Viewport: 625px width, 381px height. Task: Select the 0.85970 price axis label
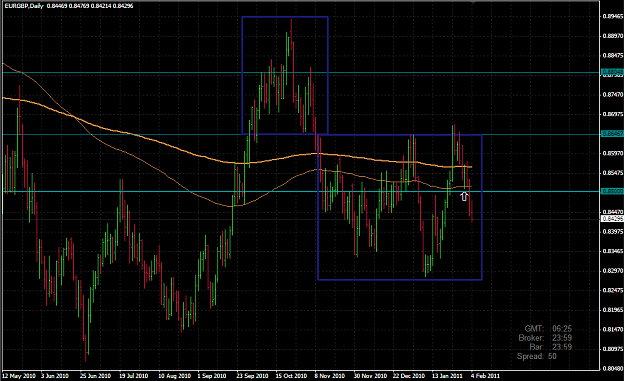(x=612, y=153)
